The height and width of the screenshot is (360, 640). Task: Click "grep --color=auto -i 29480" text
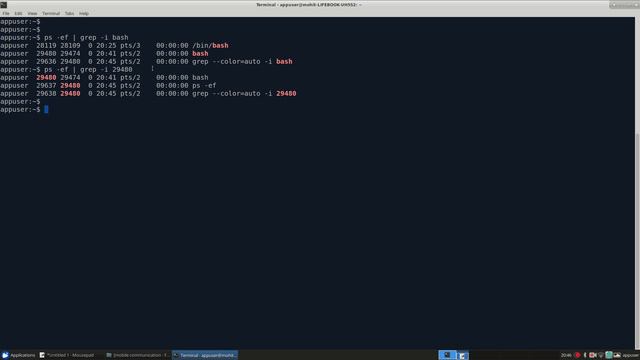[244, 93]
